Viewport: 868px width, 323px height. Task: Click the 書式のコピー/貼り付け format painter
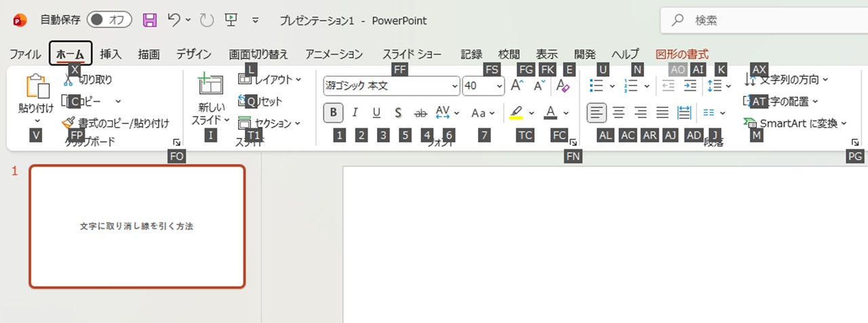click(x=115, y=123)
